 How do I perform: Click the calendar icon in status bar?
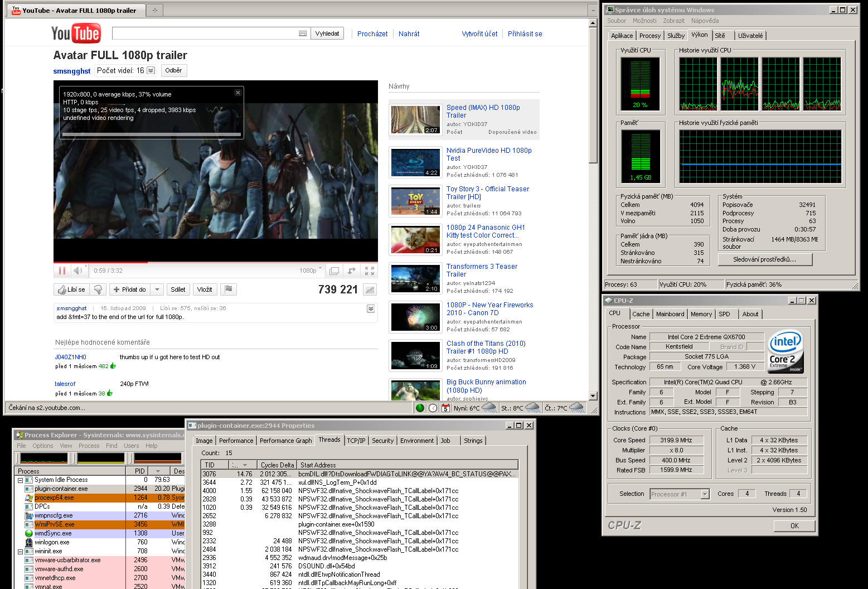point(445,408)
